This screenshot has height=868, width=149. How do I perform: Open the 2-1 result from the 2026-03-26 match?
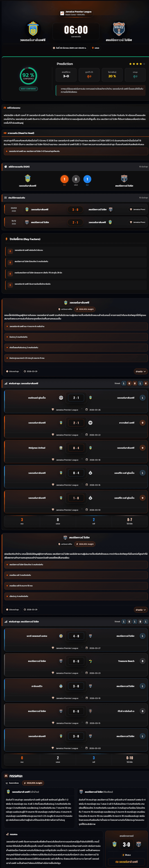coord(76,398)
